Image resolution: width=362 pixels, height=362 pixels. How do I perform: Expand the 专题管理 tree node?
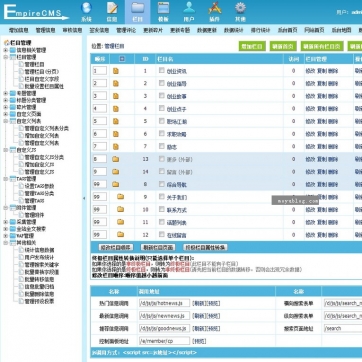(x=6, y=93)
